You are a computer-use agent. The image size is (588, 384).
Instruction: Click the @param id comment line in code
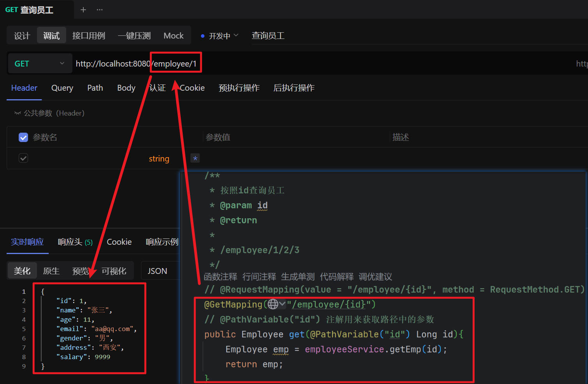(239, 205)
